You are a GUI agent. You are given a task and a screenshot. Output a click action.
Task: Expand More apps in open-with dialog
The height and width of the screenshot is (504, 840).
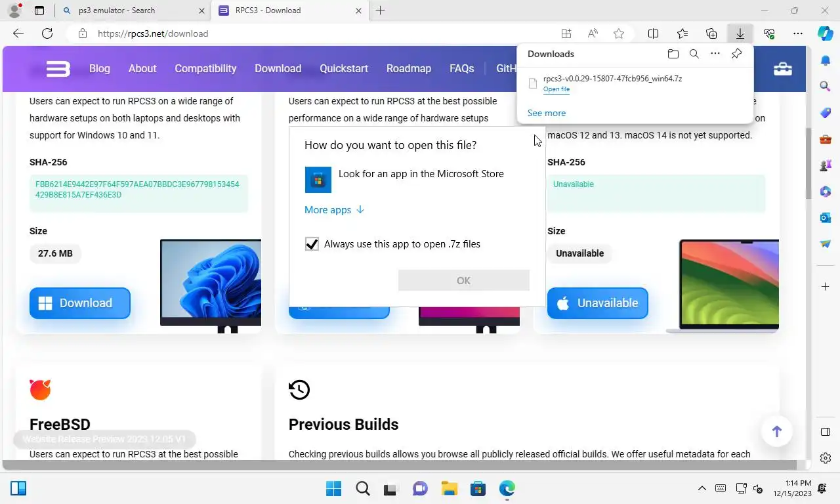334,210
